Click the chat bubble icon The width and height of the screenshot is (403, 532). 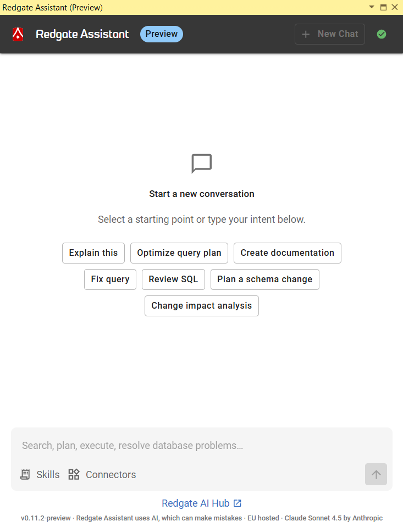coord(202,163)
